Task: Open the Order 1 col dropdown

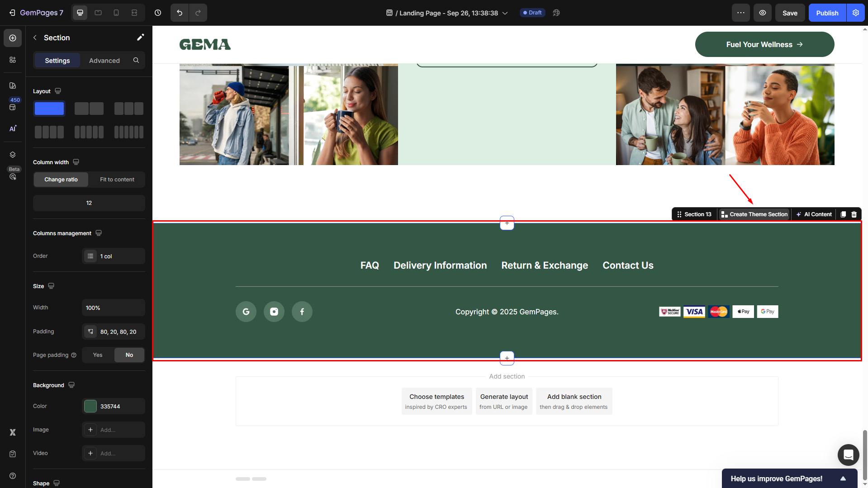Action: (113, 256)
